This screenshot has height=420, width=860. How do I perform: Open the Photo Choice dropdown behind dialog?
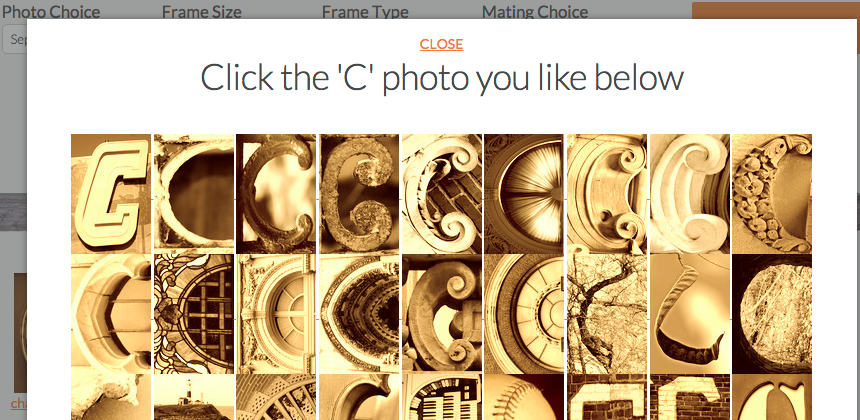pyautogui.click(x=15, y=40)
